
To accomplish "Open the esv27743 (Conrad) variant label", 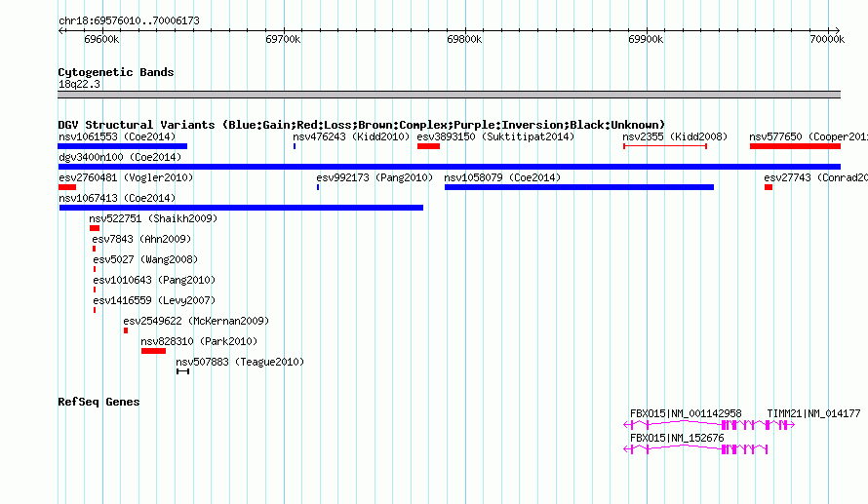I will tap(816, 177).
